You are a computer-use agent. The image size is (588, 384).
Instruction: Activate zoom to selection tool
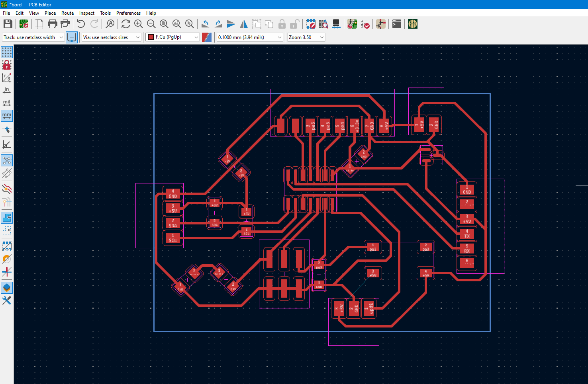[x=190, y=24]
